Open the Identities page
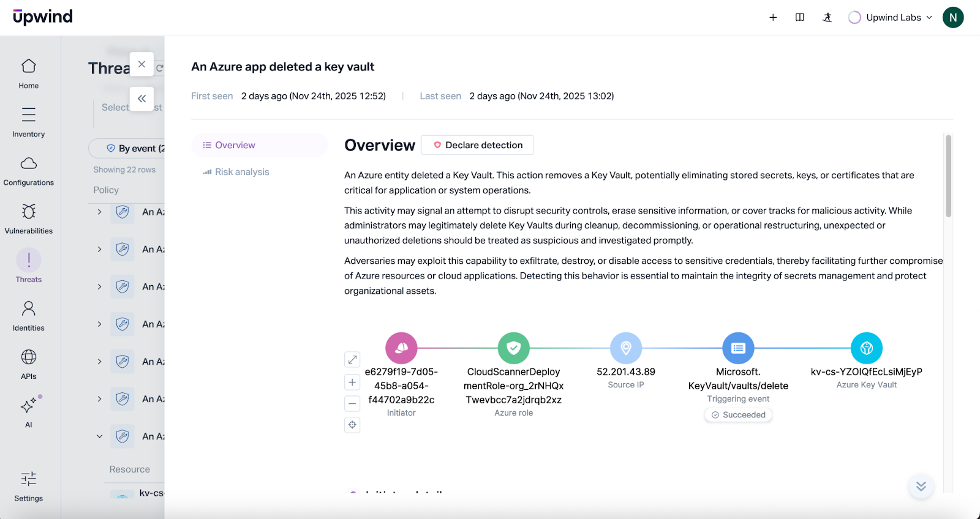The width and height of the screenshot is (980, 519). 28,315
